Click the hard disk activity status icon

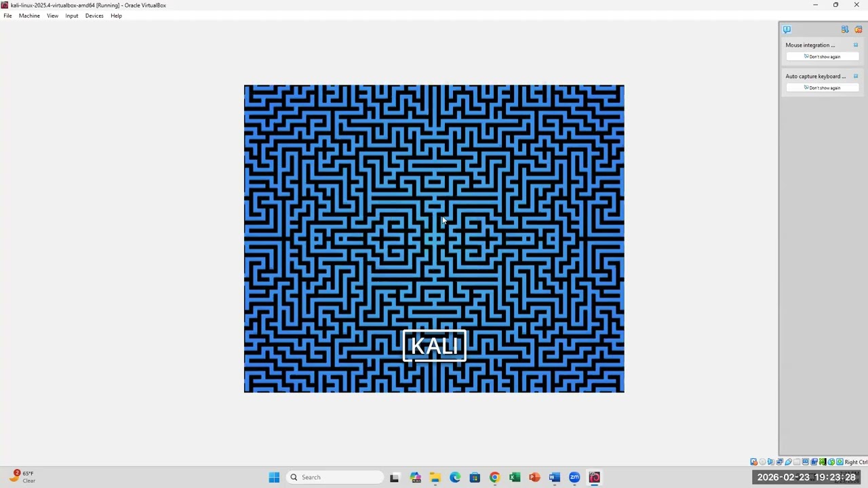[x=753, y=462]
